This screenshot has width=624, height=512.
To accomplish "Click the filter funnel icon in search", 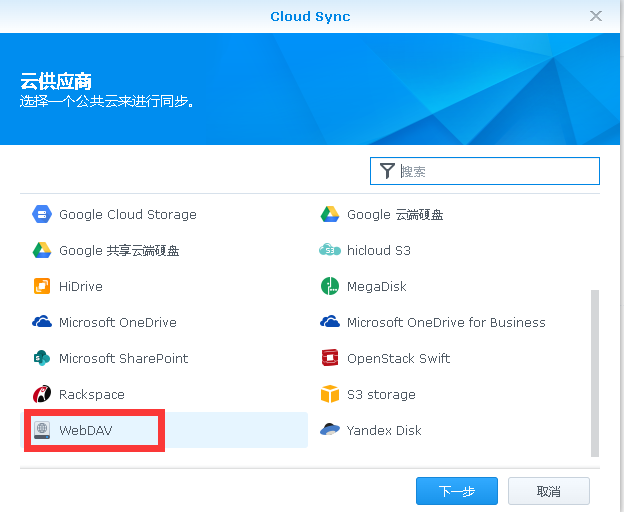I will pyautogui.click(x=387, y=171).
